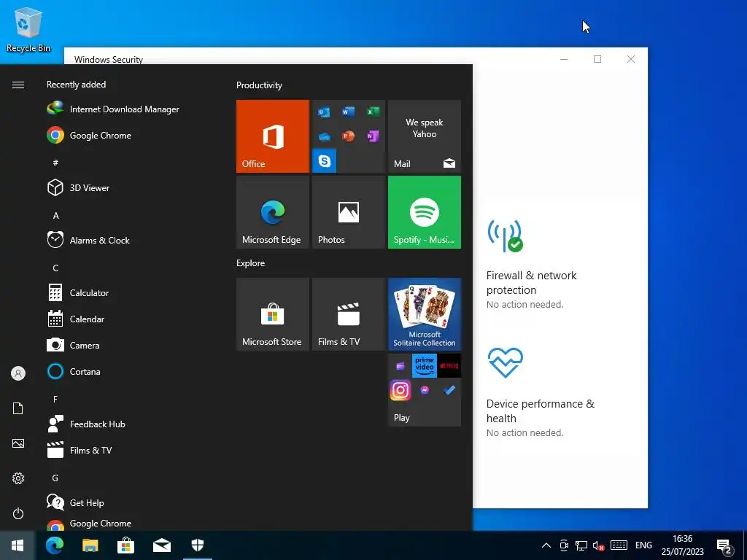
Task: Open Internet Download Manager from Recently added
Action: coord(113,109)
